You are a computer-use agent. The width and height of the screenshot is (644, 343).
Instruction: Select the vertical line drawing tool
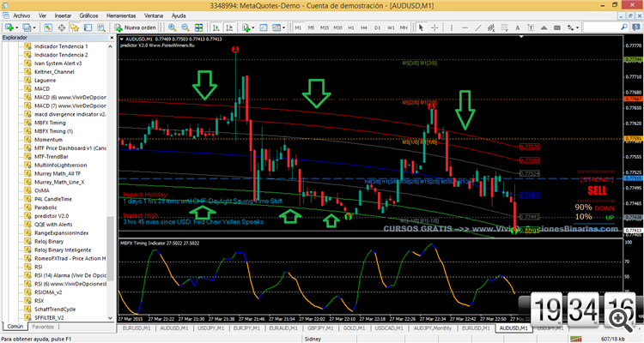click(x=452, y=27)
